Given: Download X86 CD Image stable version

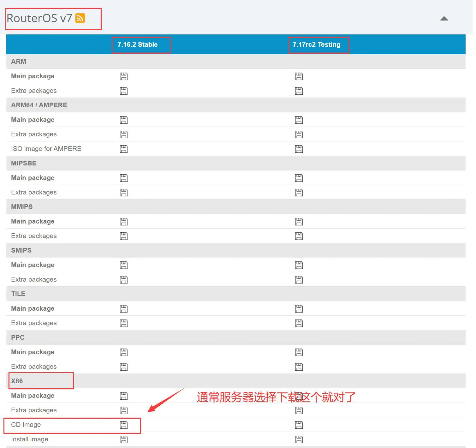Looking at the screenshot, I should pos(124,425).
